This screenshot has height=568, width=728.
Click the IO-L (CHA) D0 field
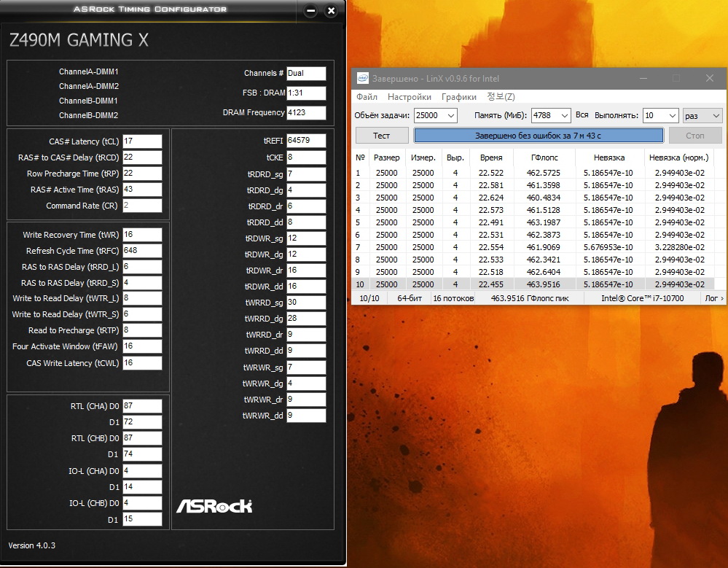click(x=142, y=471)
